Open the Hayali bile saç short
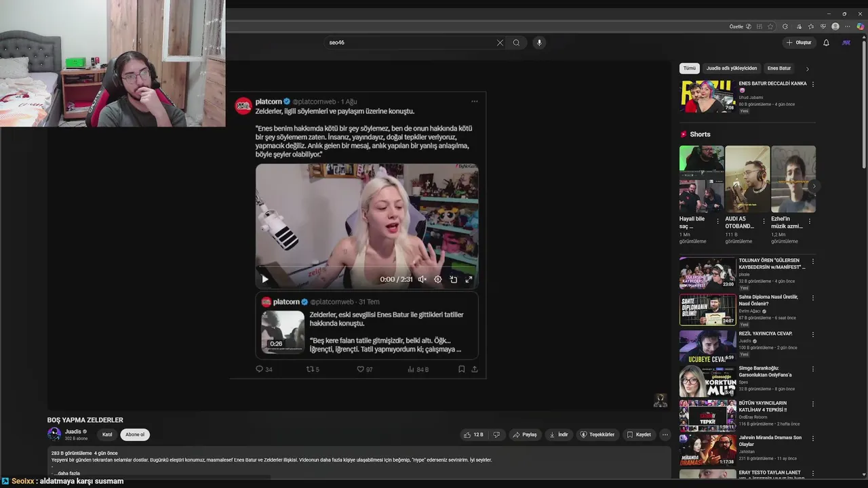The image size is (868, 488). pyautogui.click(x=702, y=179)
